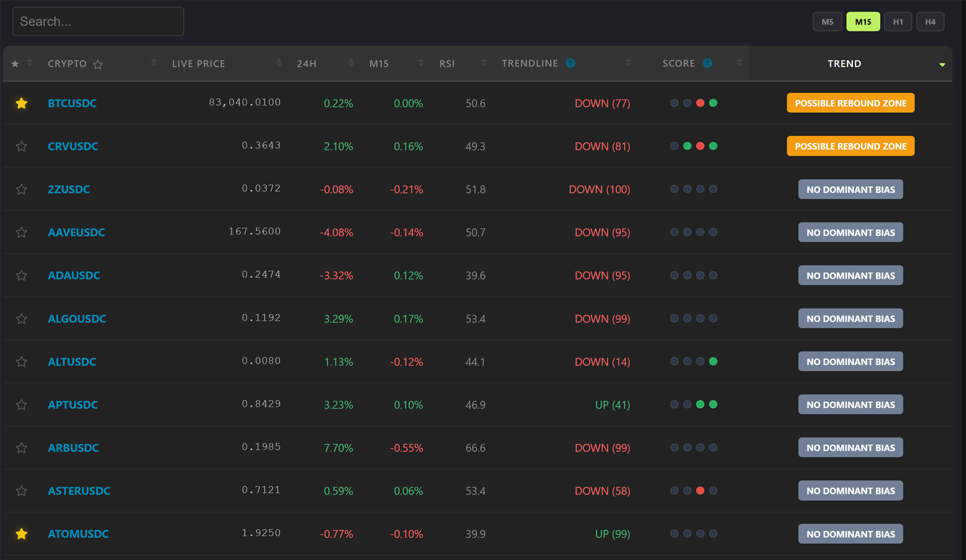
Task: Sort by TREND column arrow
Action: tap(942, 65)
